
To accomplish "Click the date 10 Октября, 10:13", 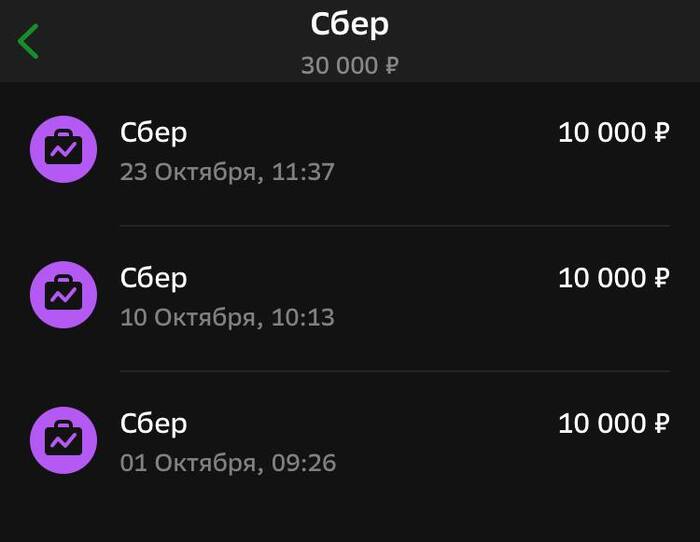I will point(227,318).
